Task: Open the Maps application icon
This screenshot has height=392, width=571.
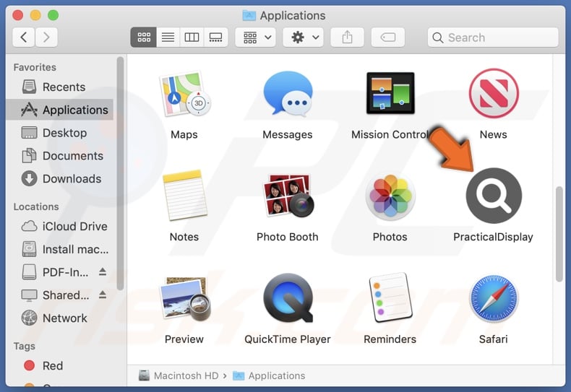Action: click(x=184, y=94)
